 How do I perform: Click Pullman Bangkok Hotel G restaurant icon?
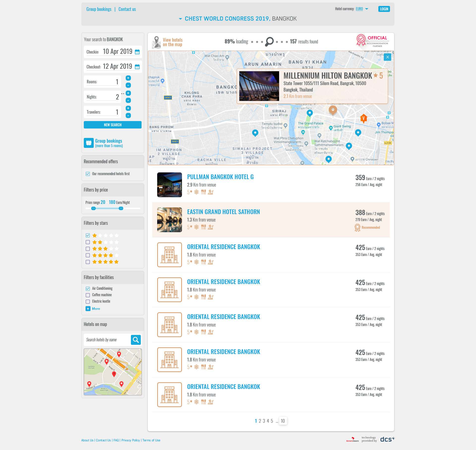204,192
